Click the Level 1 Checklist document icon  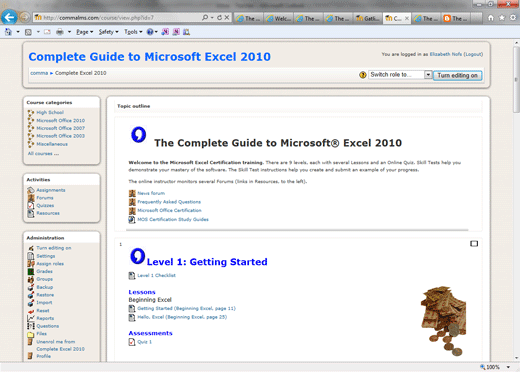point(132,276)
